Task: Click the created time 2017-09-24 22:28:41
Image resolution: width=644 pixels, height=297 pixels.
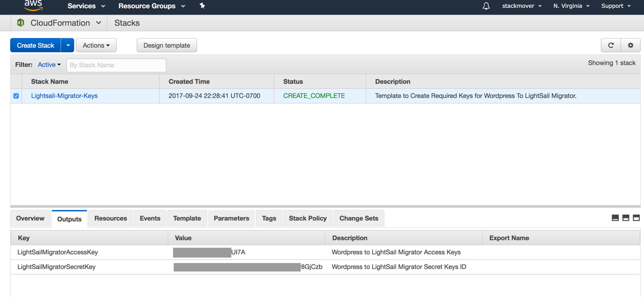Action: [x=214, y=96]
